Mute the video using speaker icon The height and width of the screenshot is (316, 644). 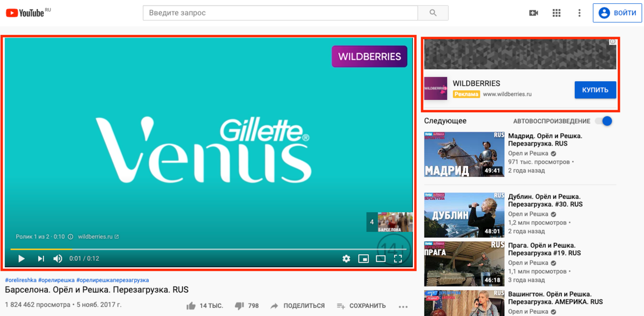[x=57, y=258]
